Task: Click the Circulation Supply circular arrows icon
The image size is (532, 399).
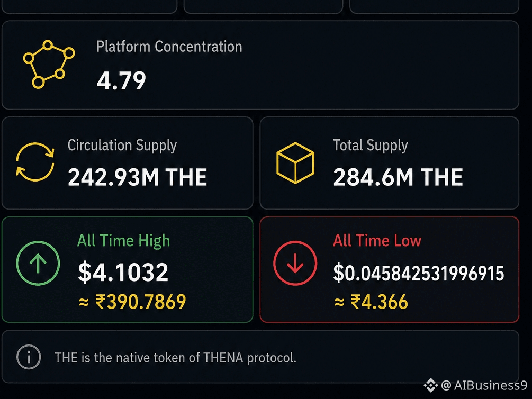Action: point(35,162)
